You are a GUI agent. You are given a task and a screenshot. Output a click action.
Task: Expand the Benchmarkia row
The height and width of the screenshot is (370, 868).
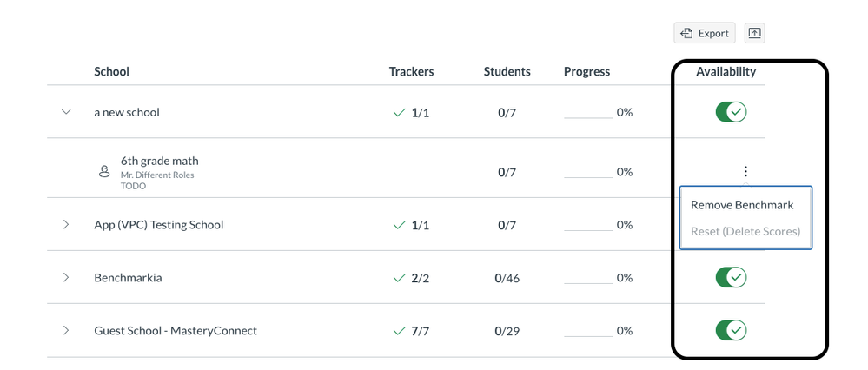tap(66, 278)
